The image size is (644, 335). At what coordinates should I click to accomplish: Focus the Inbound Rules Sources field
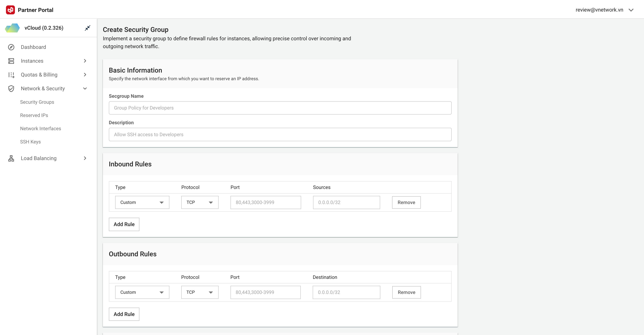tap(346, 202)
